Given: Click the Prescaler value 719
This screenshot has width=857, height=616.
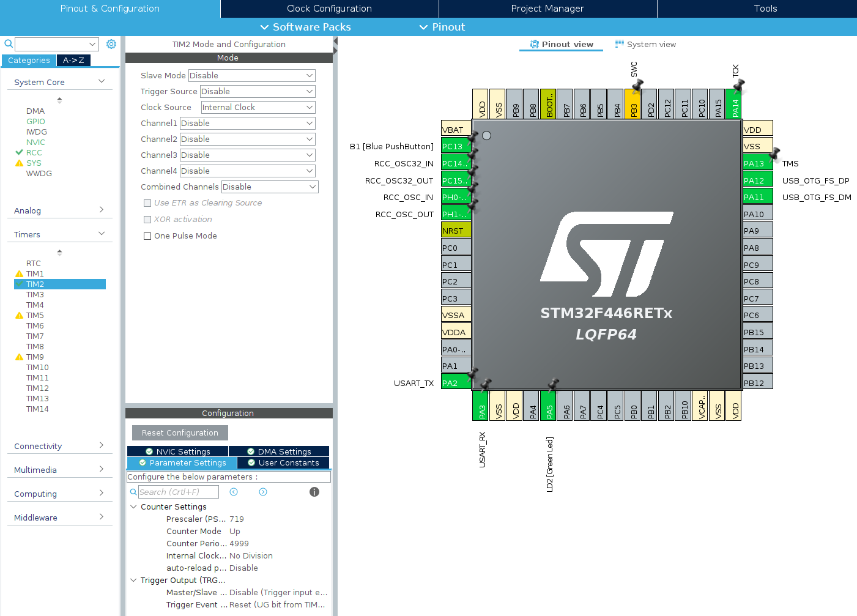Looking at the screenshot, I should [x=237, y=519].
